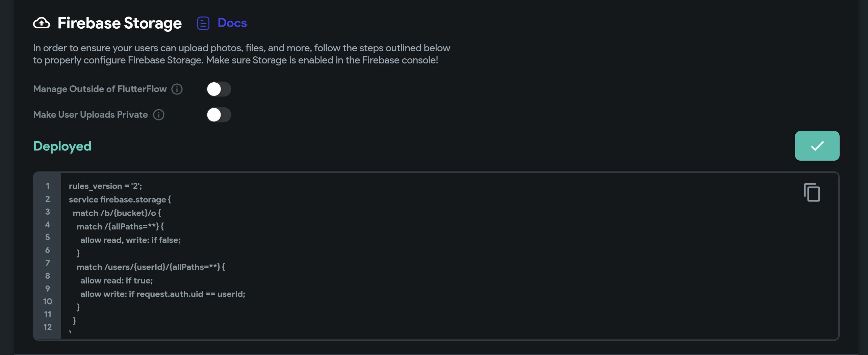Click the Docs document icon
Screen dimensions: 868x355
click(203, 23)
